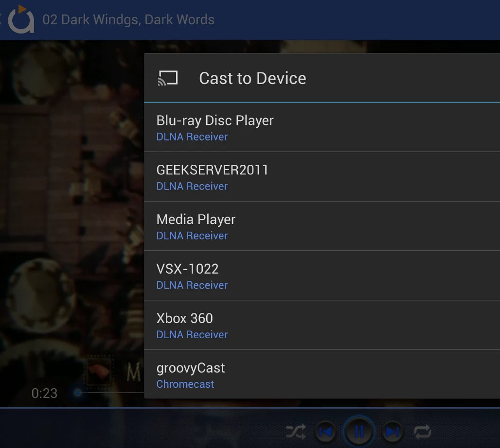Select the VSX-1022 receiver
This screenshot has width=500, height=448.
pos(322,276)
